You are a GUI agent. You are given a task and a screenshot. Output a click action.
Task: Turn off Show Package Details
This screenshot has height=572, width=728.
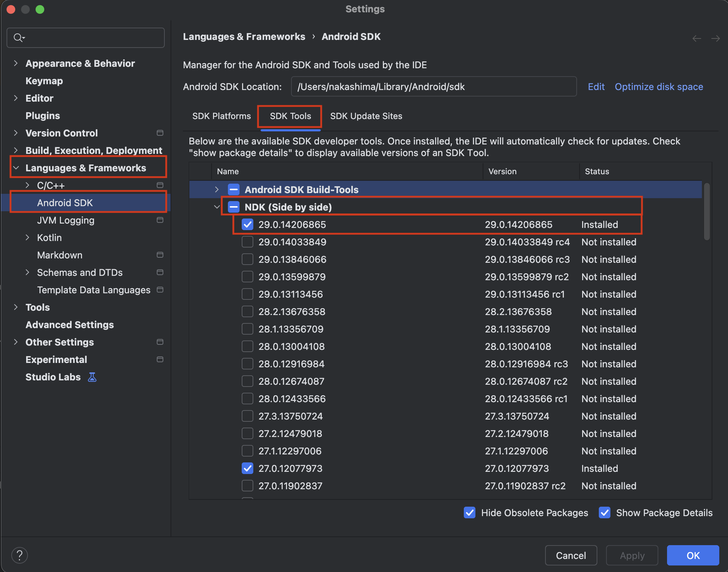(604, 512)
